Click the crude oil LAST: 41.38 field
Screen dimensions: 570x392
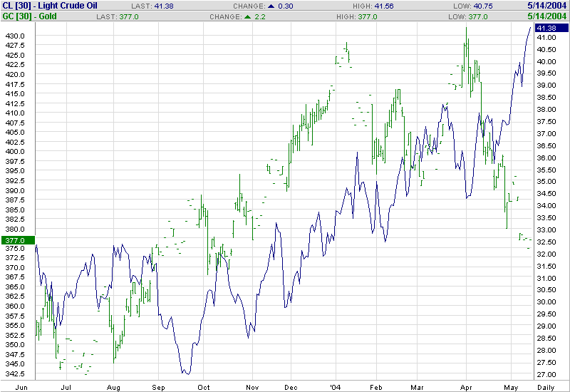click(152, 6)
